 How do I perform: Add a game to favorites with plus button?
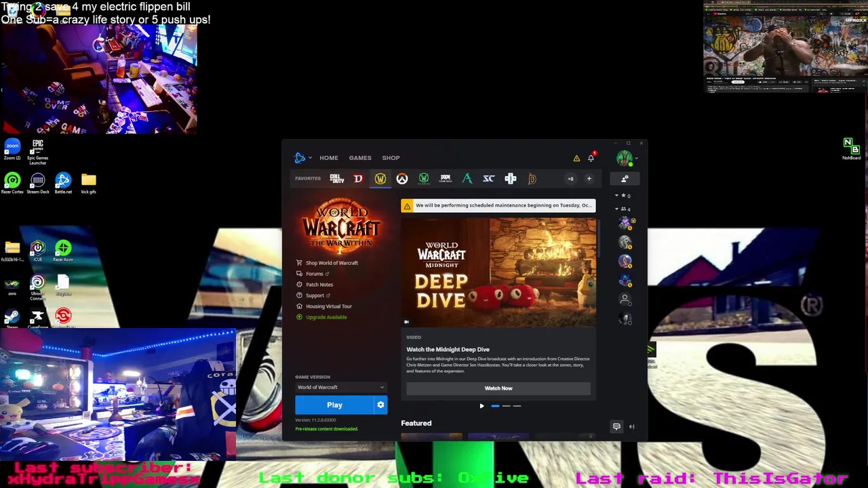tap(589, 179)
